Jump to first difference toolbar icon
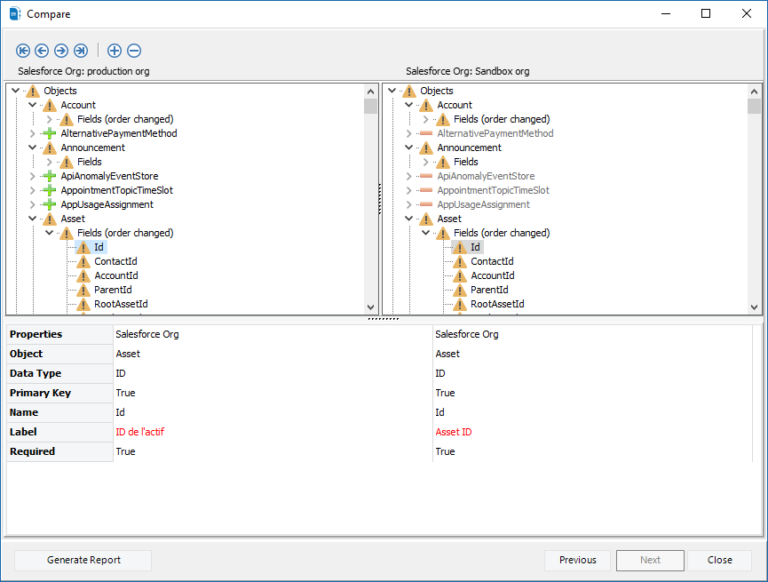The height and width of the screenshot is (582, 768). 23,50
